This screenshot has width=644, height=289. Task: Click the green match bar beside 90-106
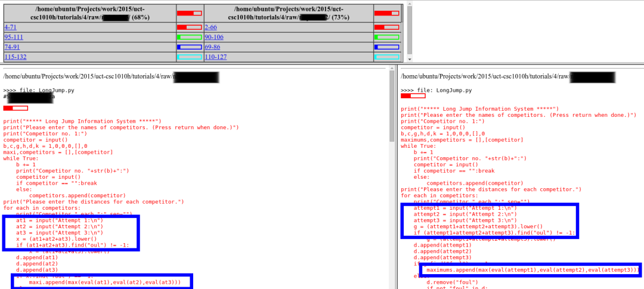point(387,37)
